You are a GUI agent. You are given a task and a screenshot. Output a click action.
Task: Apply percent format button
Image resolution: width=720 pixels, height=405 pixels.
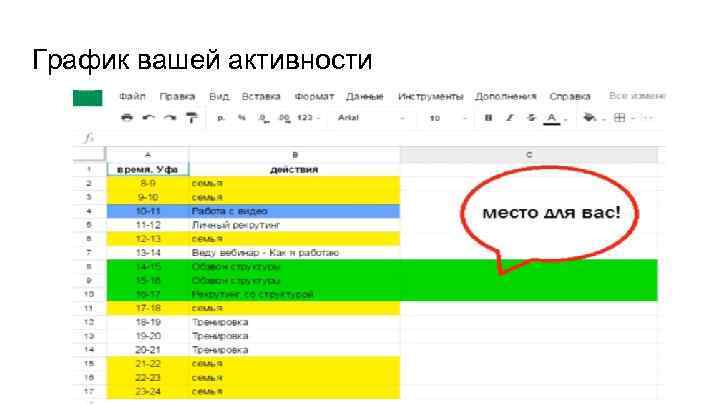pyautogui.click(x=242, y=118)
